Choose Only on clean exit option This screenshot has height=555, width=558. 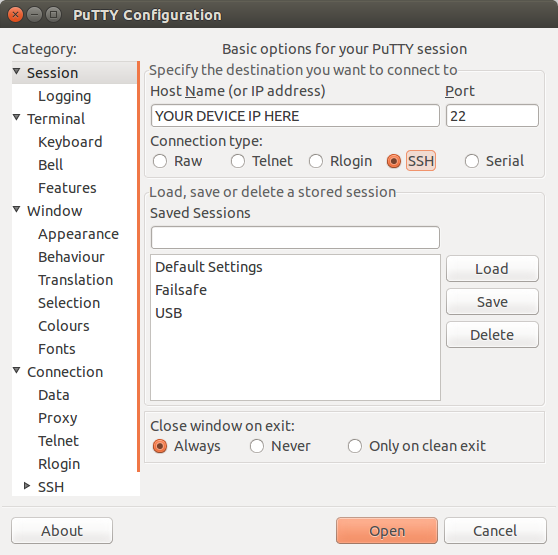[x=355, y=446]
